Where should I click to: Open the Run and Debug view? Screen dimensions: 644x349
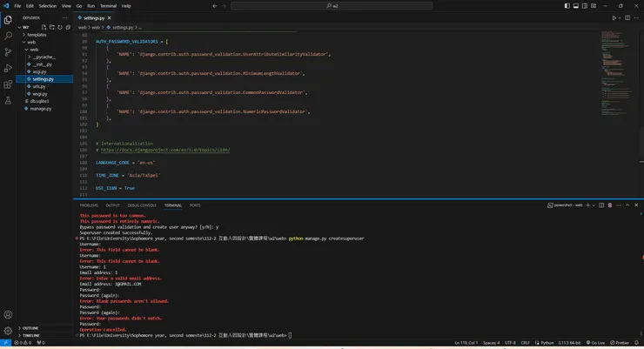pos(9,68)
